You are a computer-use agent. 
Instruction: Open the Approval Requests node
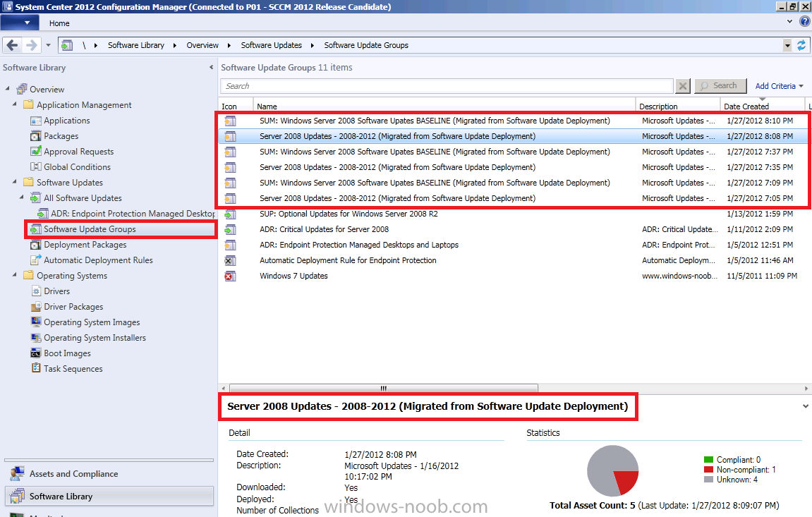click(x=79, y=152)
